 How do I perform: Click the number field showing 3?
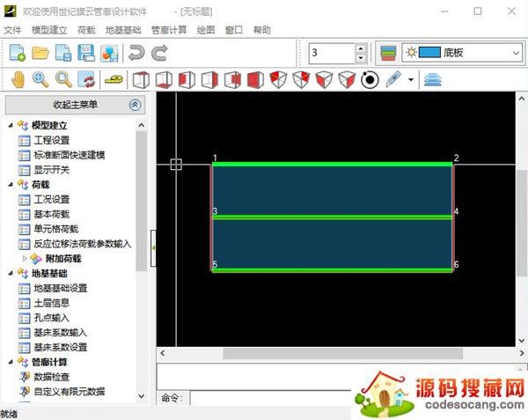point(333,53)
